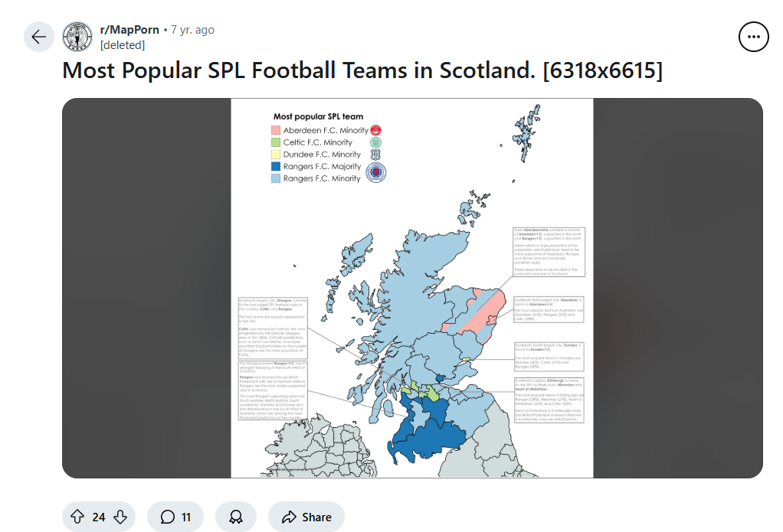Open the post options three-dot menu
Viewport: 783px width, 532px height.
(754, 37)
